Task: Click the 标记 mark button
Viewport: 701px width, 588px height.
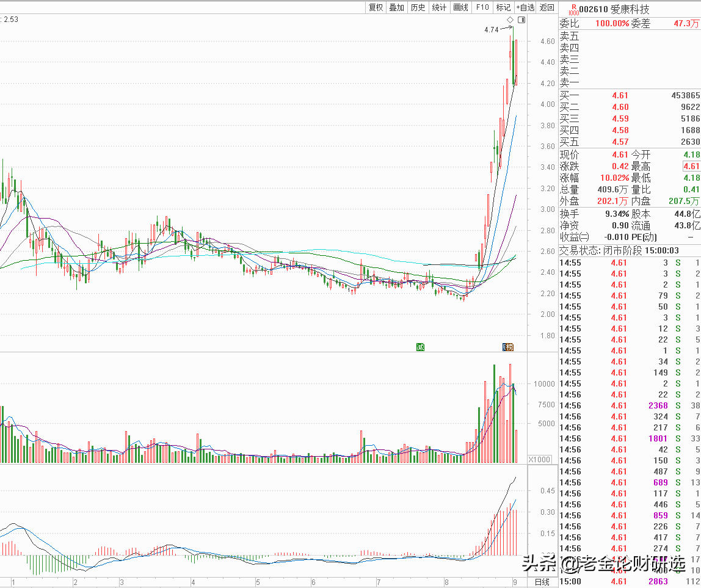Action: (x=503, y=7)
